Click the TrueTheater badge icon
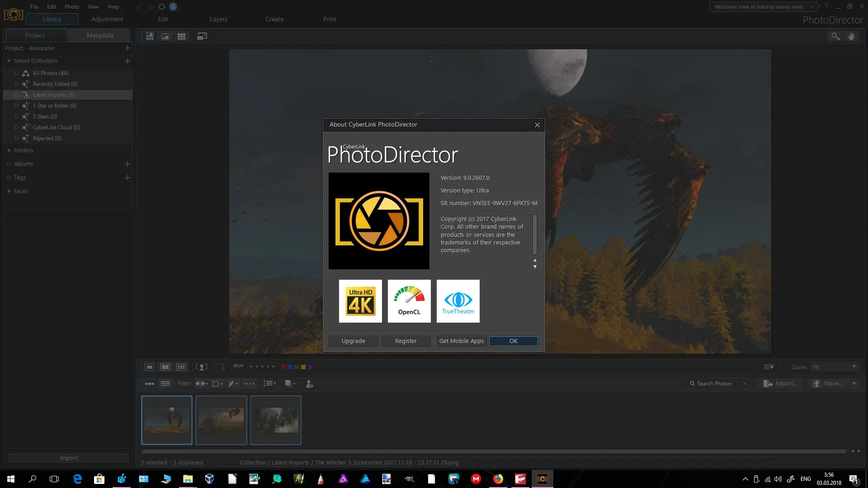The image size is (868, 488). pyautogui.click(x=458, y=301)
